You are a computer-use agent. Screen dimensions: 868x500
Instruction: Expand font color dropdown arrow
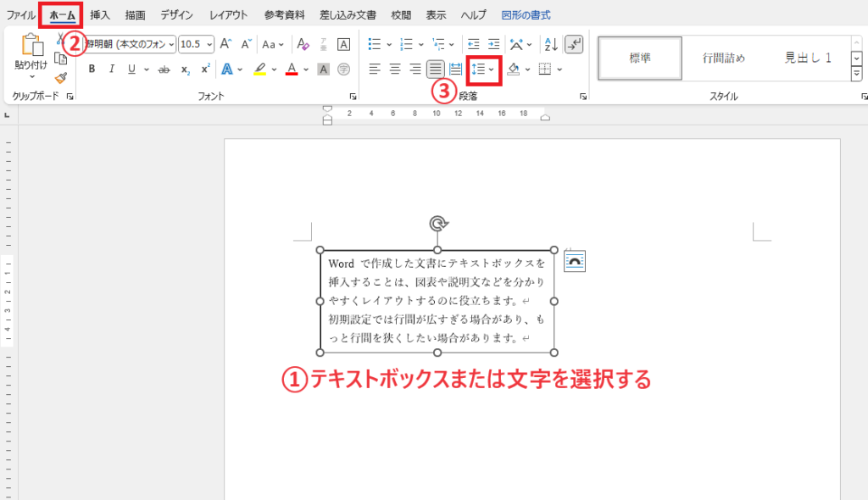305,69
